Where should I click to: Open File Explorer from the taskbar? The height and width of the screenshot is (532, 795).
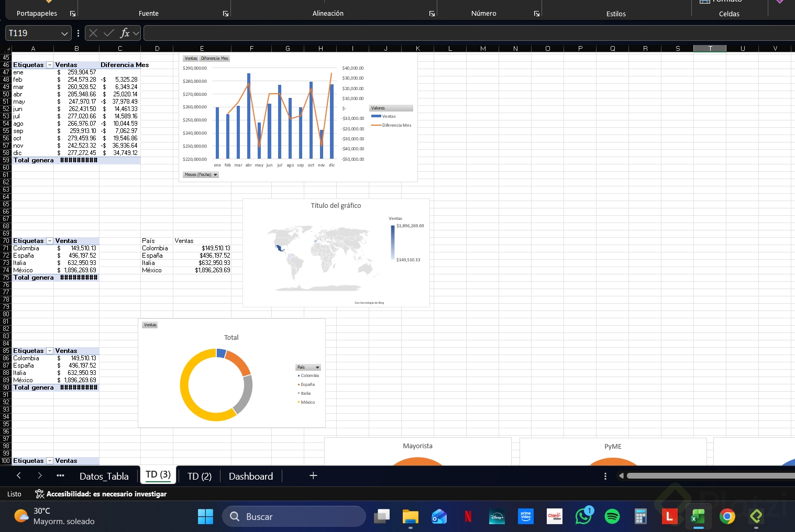click(x=411, y=516)
